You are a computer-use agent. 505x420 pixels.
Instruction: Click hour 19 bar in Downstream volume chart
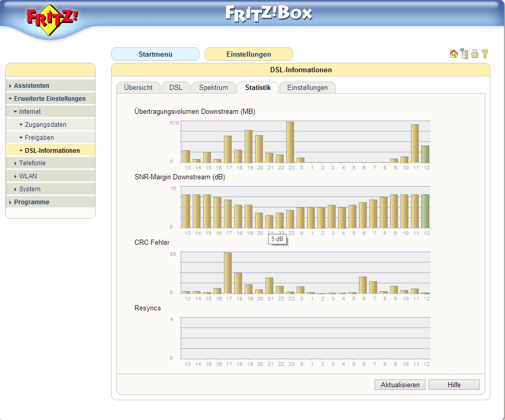coord(249,147)
